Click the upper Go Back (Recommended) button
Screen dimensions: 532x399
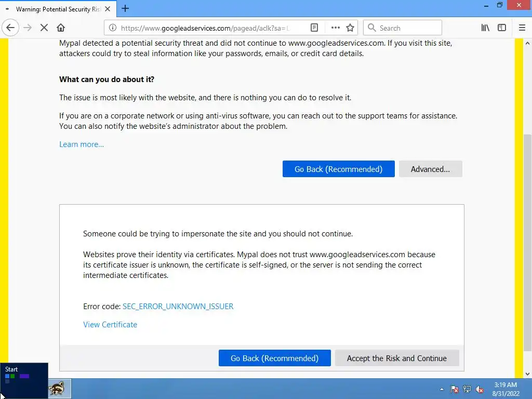[338, 169]
